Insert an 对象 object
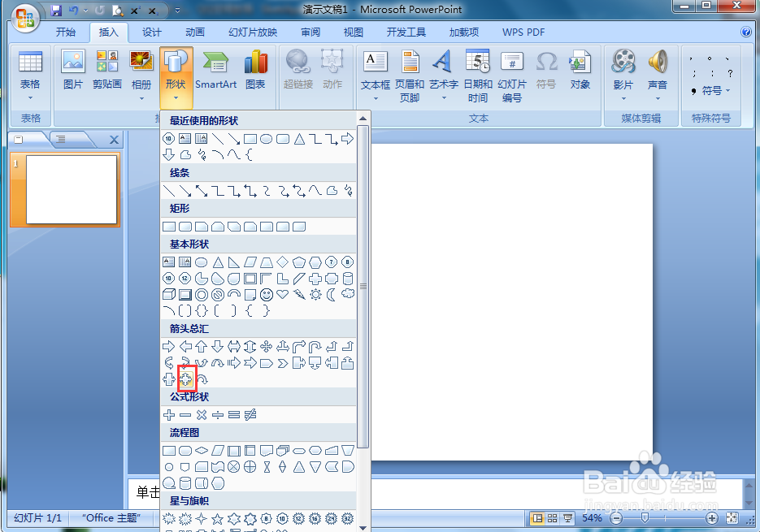 580,70
